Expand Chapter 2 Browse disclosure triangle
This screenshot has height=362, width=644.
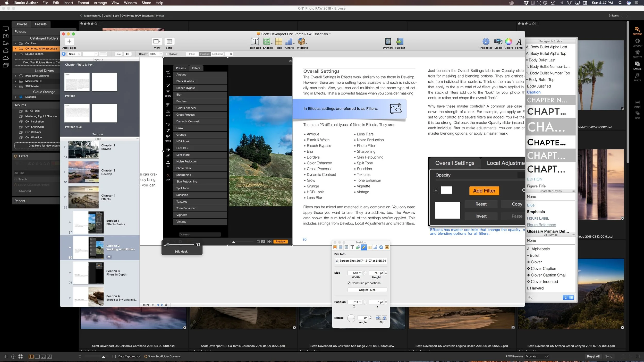click(x=65, y=147)
